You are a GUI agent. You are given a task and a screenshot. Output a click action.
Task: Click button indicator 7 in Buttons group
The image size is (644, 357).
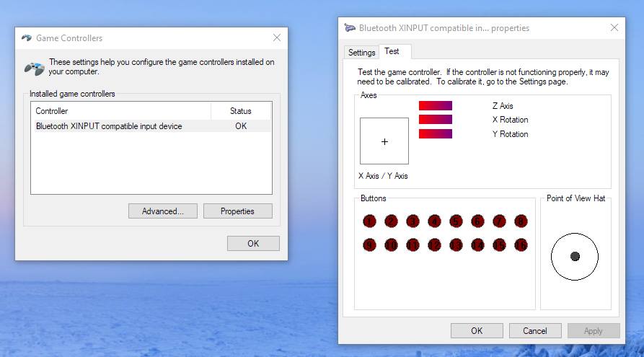499,221
